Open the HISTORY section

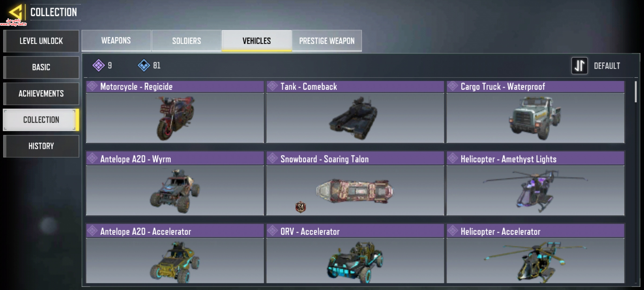click(41, 146)
